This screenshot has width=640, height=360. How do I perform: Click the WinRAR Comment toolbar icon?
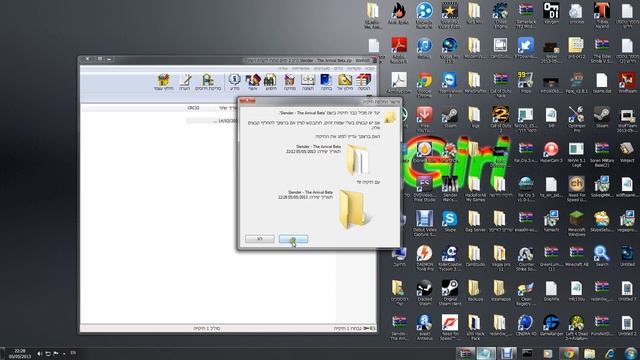click(185, 82)
